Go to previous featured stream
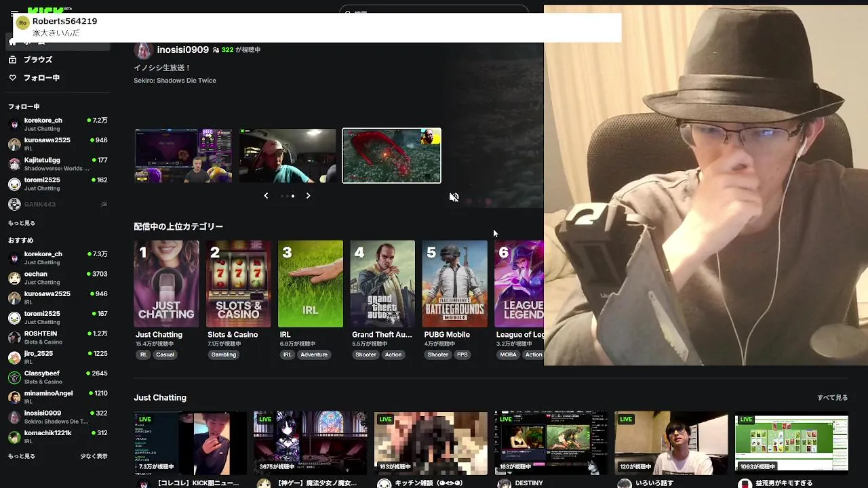868x488 pixels. [x=266, y=196]
